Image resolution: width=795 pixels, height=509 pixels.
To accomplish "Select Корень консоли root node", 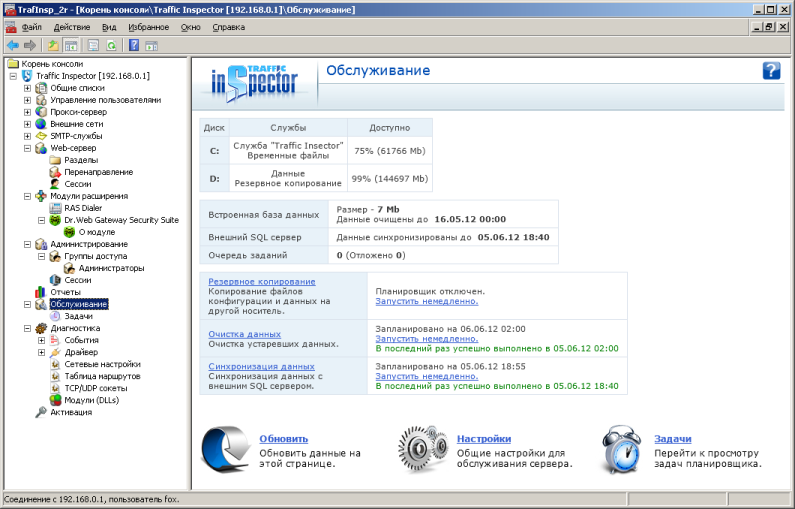I will 52,64.
